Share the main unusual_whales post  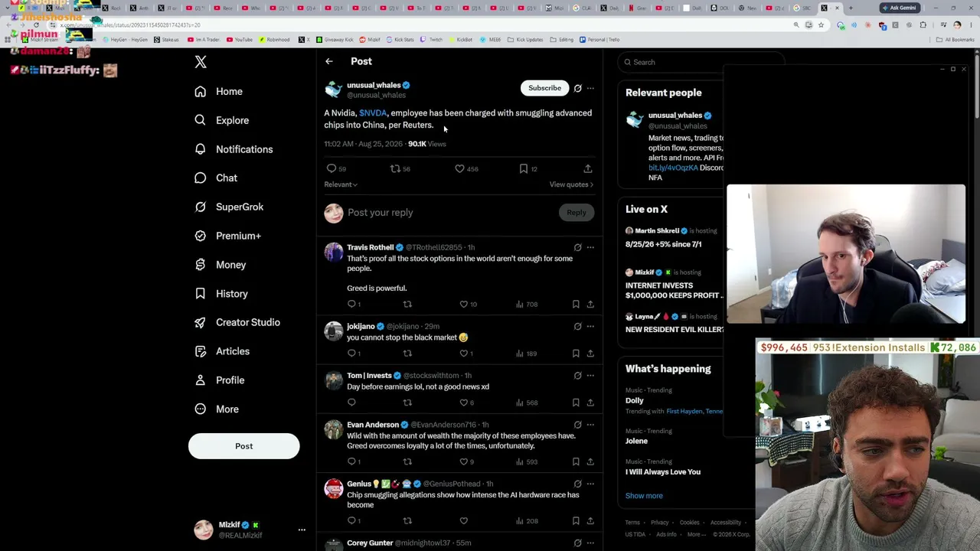[588, 168]
